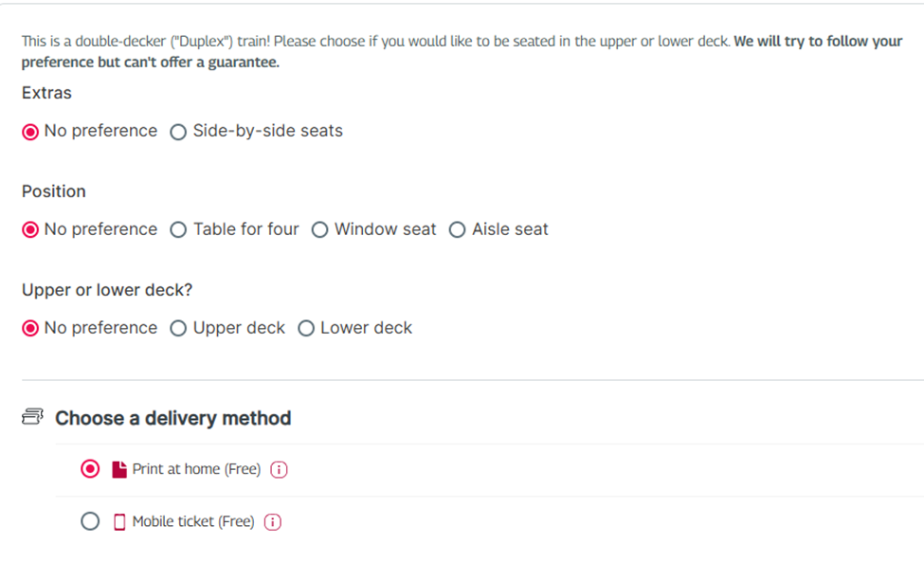The image size is (924, 562).
Task: Click the Upper or lower deck? label
Action: pos(107,290)
